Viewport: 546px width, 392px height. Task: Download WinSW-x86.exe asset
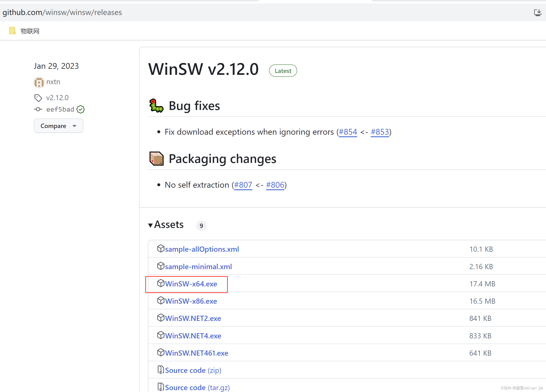pyautogui.click(x=191, y=301)
